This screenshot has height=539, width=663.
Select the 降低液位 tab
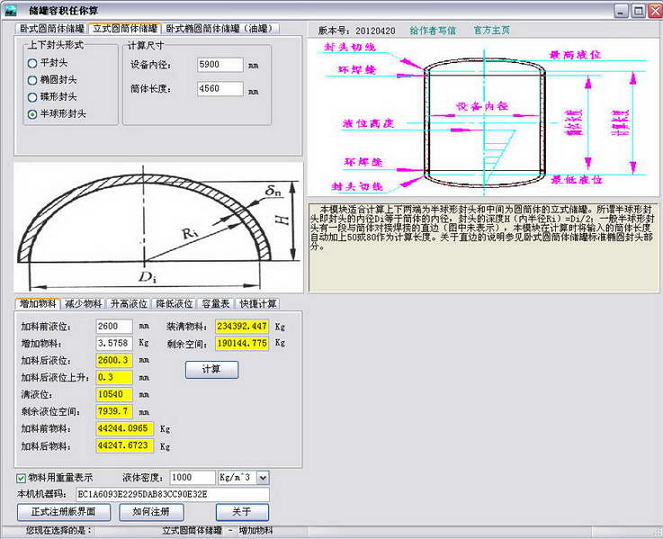174,303
